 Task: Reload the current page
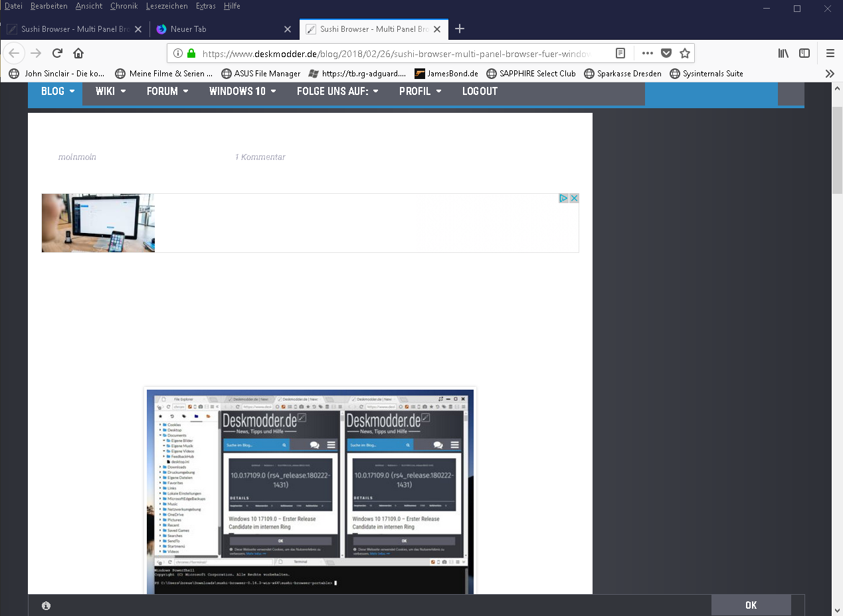pos(58,53)
